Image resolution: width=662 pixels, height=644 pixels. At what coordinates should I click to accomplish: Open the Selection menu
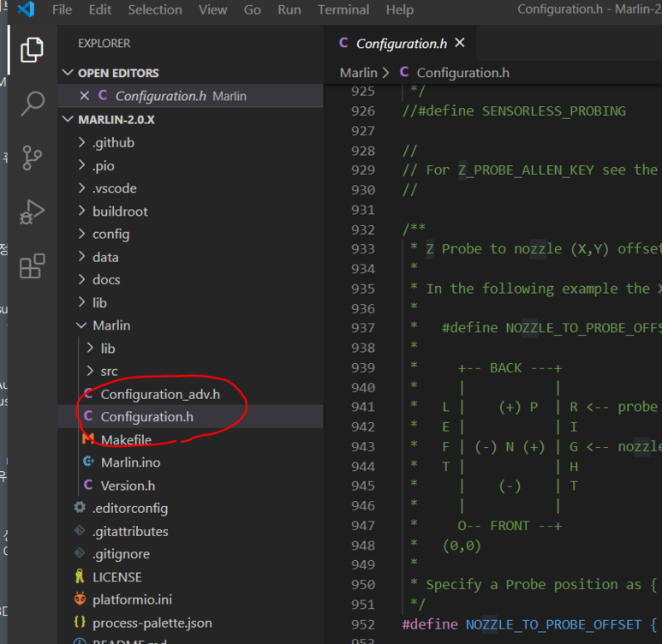pos(155,9)
